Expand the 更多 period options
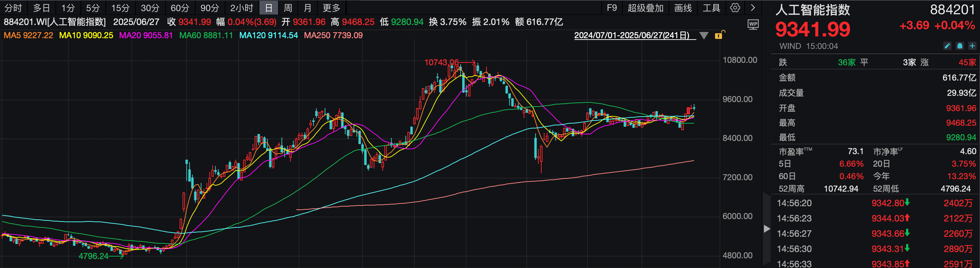This screenshot has width=980, height=268. pyautogui.click(x=332, y=8)
